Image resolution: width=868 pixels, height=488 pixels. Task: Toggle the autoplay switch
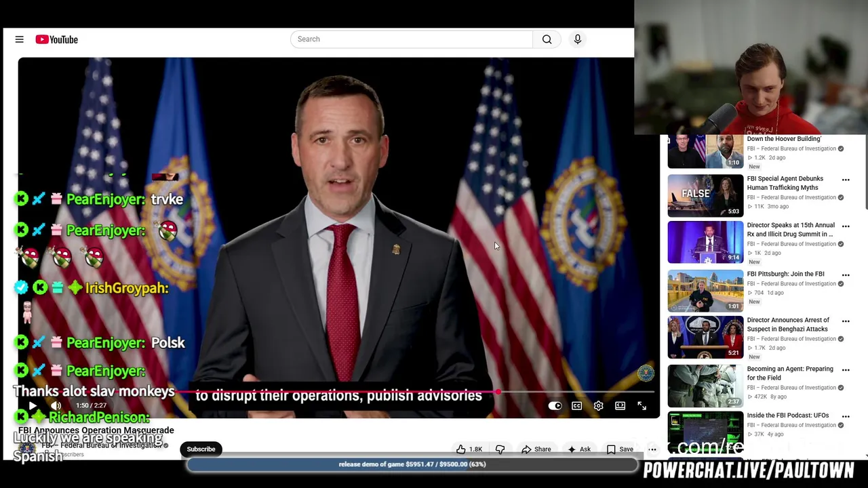[x=555, y=405]
